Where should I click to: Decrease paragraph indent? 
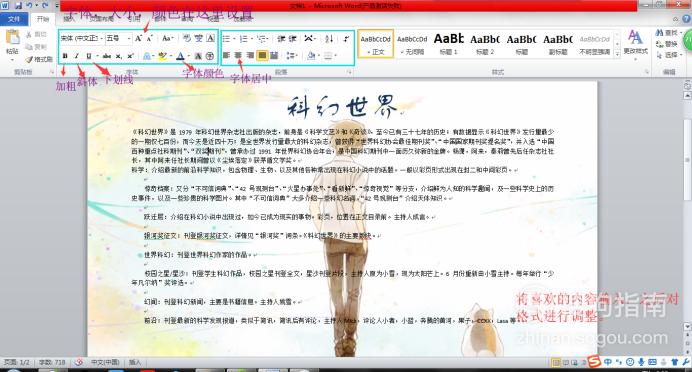coord(281,39)
